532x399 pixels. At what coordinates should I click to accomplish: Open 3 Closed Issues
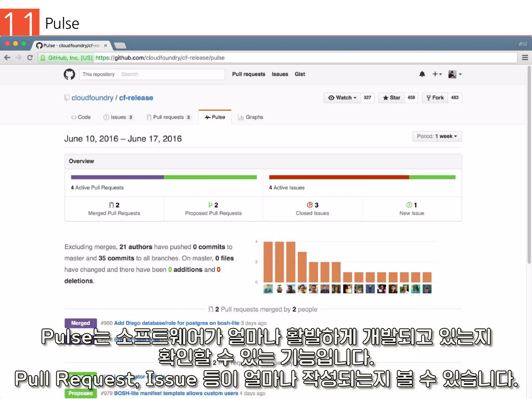312,209
